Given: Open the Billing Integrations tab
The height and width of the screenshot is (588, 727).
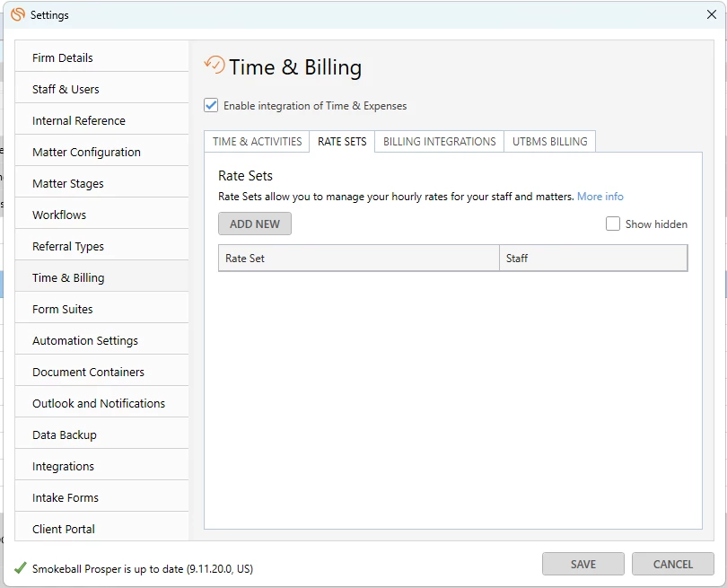Looking at the screenshot, I should tap(439, 142).
